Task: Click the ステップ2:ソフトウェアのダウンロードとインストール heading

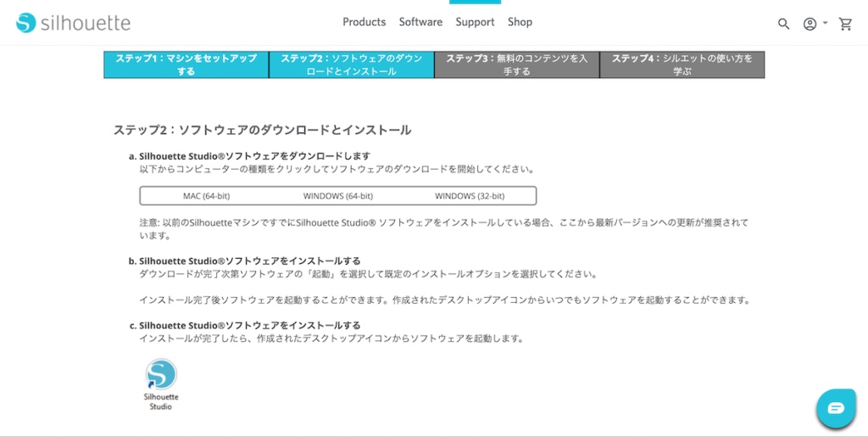Action: pyautogui.click(x=263, y=130)
